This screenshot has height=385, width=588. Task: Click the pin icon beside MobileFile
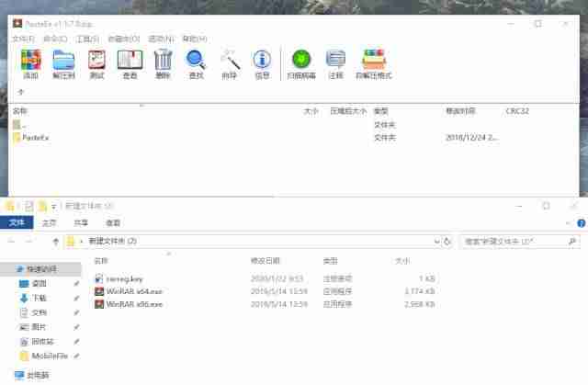coord(76,356)
